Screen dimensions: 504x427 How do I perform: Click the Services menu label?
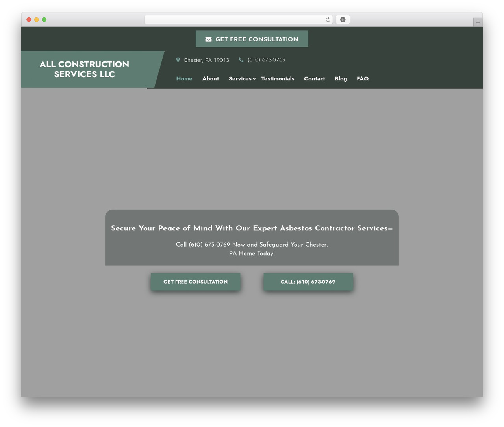pyautogui.click(x=240, y=78)
